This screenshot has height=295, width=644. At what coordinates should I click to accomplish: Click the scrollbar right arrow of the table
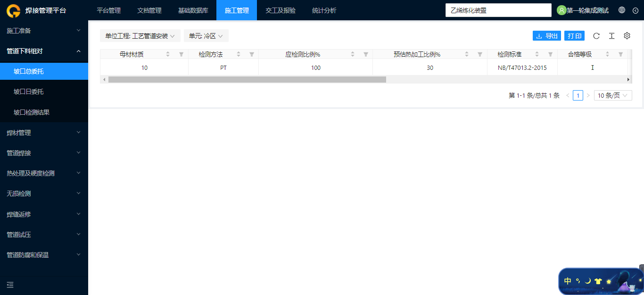(x=628, y=79)
